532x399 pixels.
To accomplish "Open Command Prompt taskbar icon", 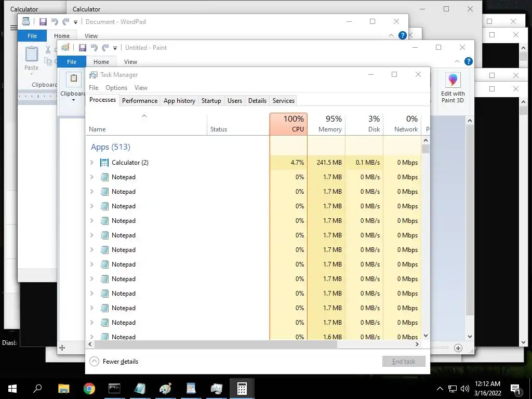I will [114, 389].
